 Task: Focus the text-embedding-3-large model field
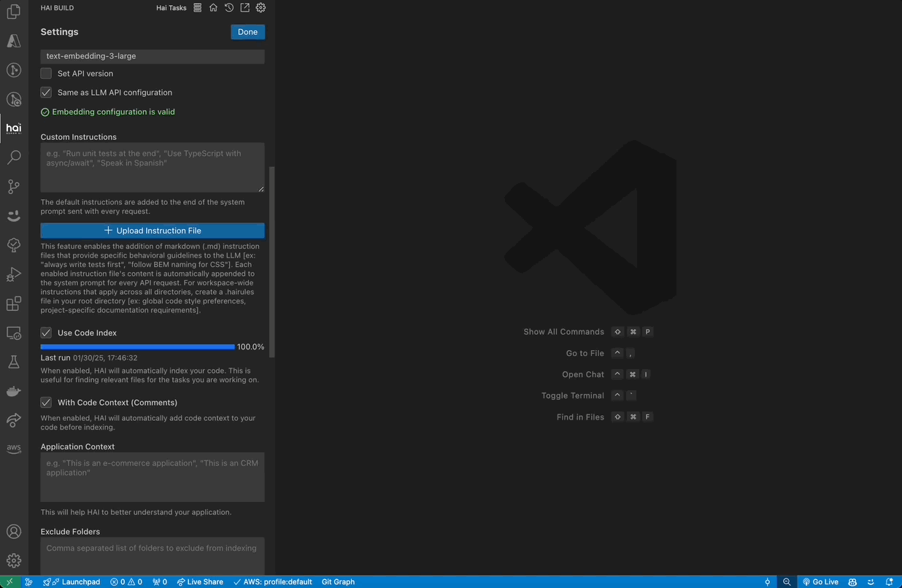153,56
